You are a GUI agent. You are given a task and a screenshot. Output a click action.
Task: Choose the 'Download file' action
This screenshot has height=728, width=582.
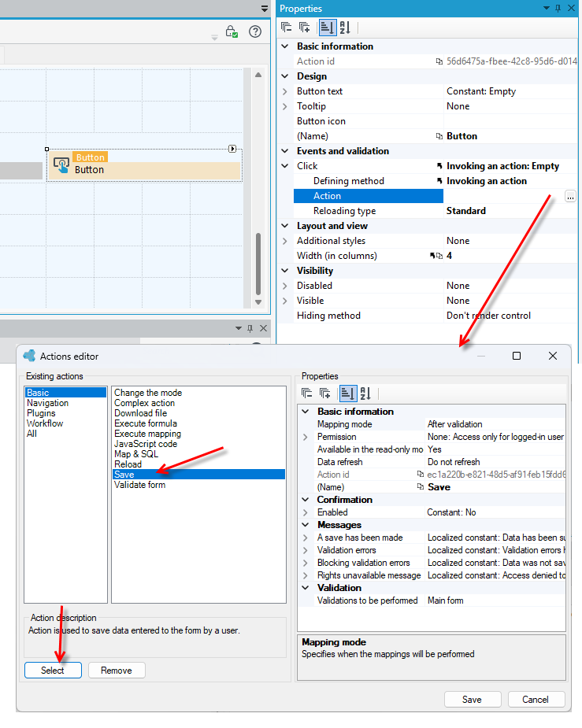tap(198, 412)
